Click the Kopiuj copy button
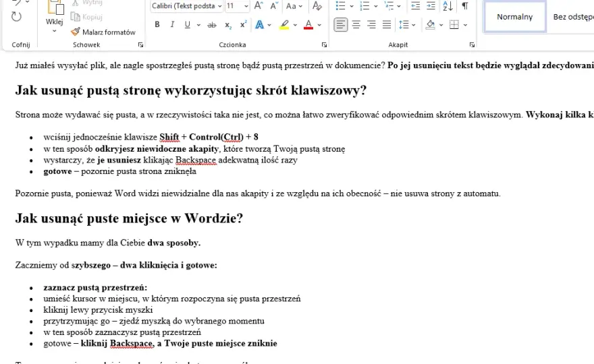 click(87, 17)
